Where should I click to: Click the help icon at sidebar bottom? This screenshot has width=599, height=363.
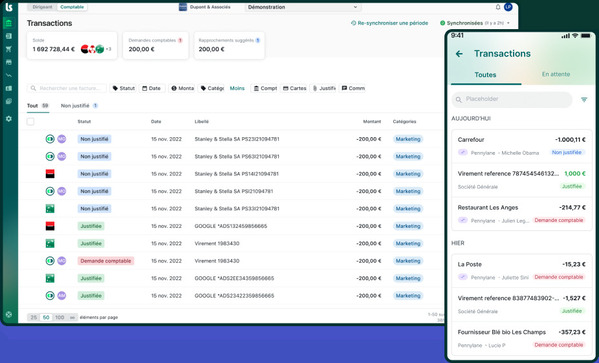[x=9, y=314]
